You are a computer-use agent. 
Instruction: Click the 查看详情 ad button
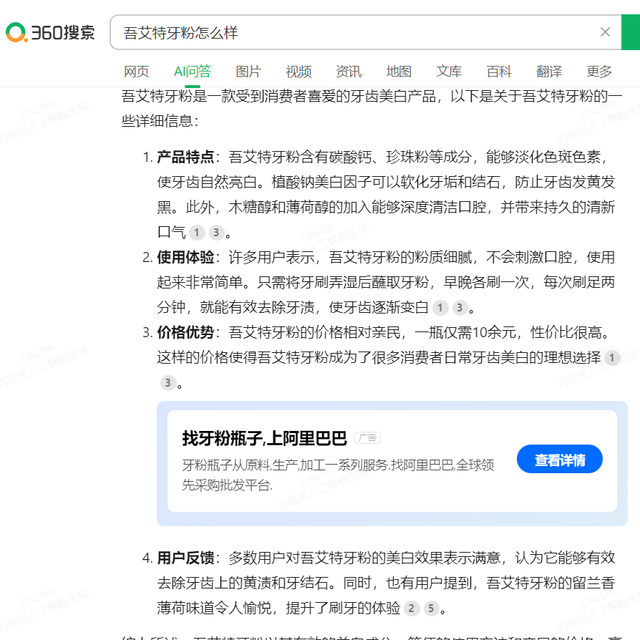click(560, 459)
